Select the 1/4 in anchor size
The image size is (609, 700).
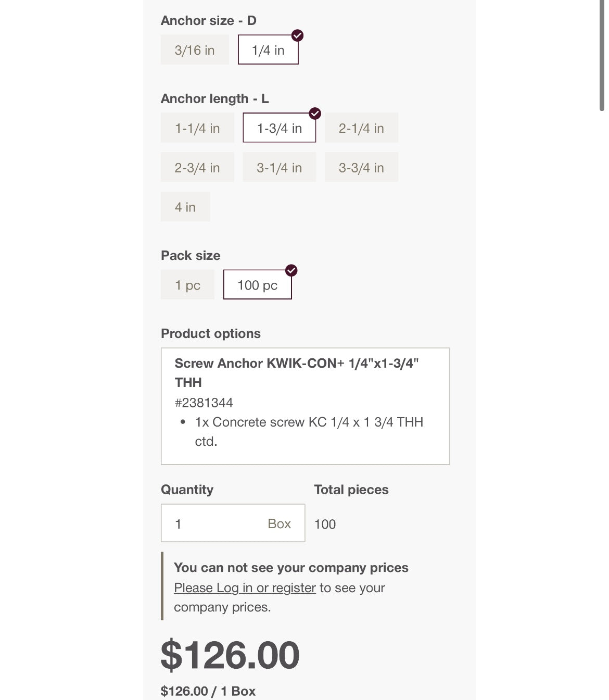pyautogui.click(x=268, y=50)
